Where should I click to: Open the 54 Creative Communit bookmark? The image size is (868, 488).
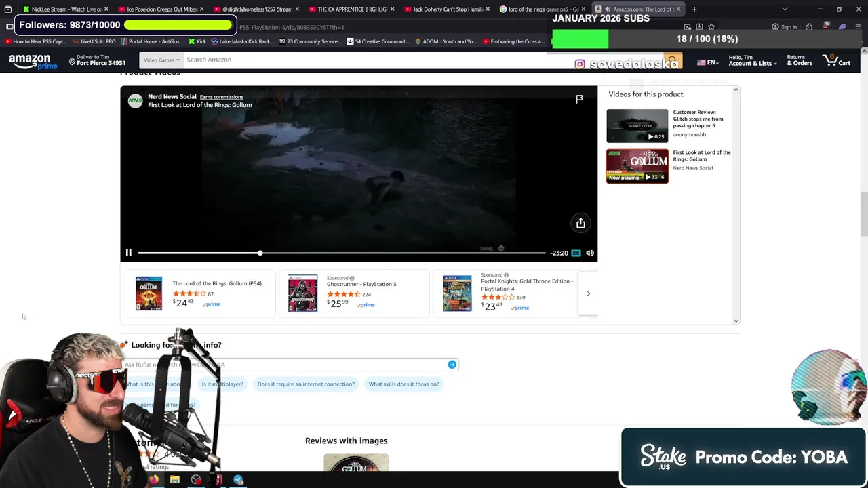378,41
